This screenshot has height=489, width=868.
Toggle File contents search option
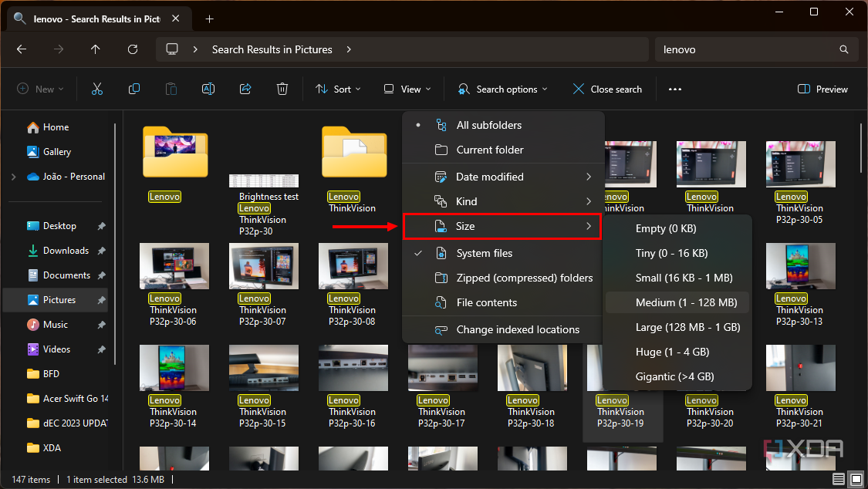[502, 302]
